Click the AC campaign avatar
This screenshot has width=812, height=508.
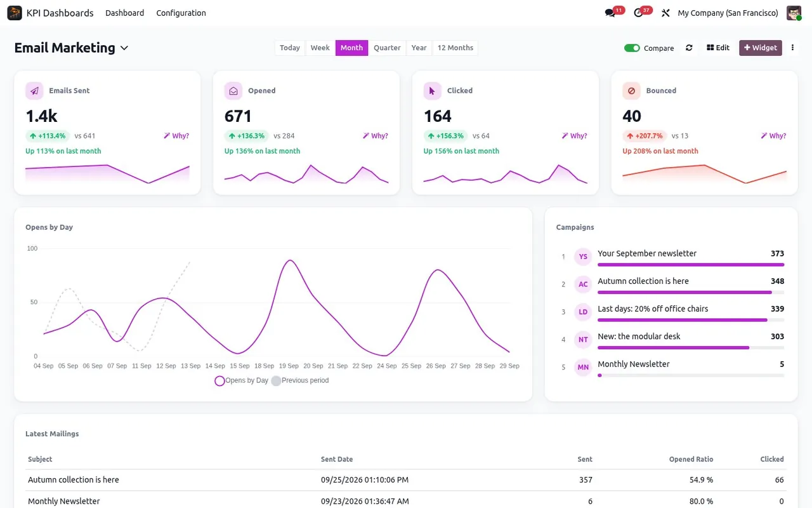(x=583, y=284)
